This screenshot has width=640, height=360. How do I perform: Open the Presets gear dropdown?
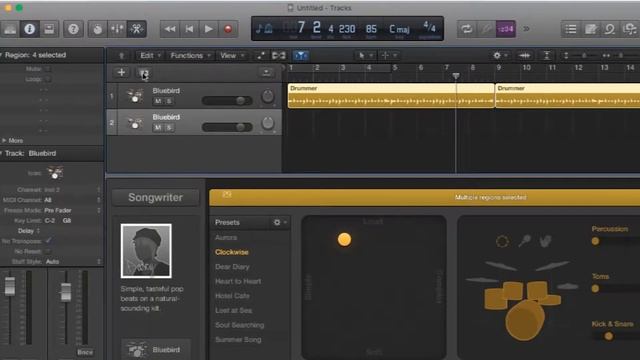point(280,222)
